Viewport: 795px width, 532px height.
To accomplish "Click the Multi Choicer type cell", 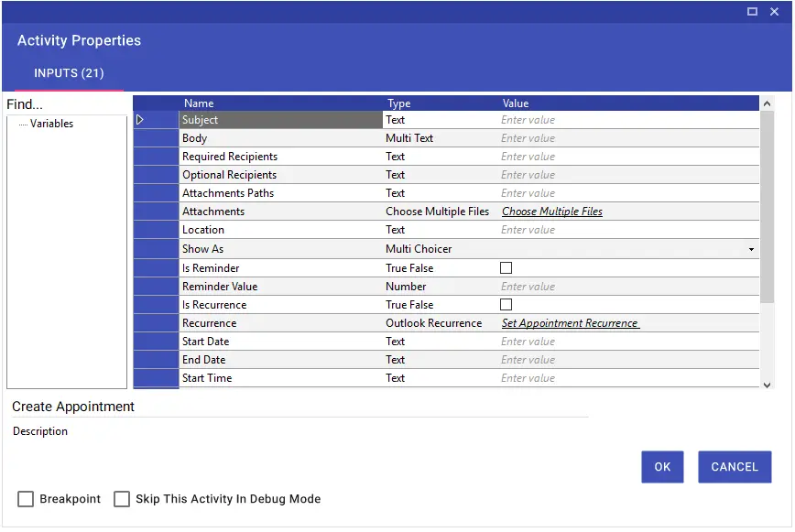I will [x=441, y=249].
